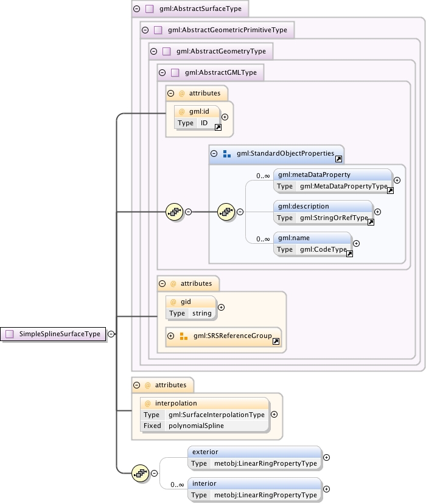Expand the gml:name element
The width and height of the screenshot is (426, 504).
356,243
